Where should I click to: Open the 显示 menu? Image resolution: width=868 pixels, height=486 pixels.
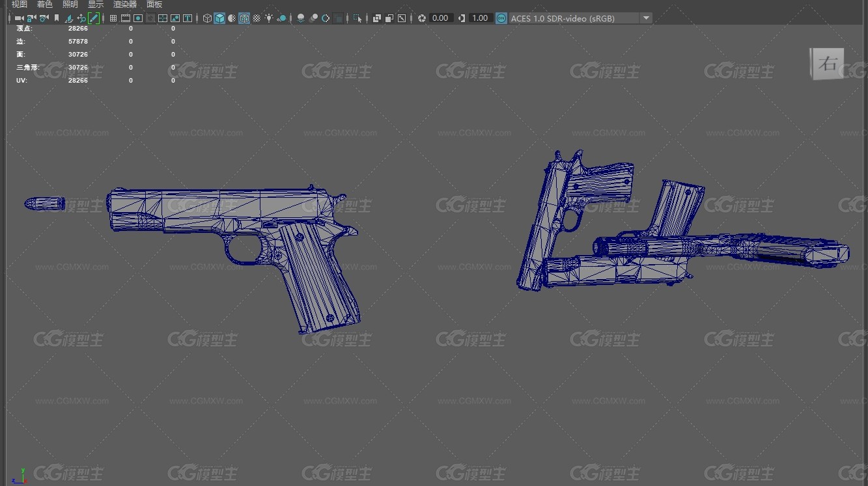pos(96,5)
